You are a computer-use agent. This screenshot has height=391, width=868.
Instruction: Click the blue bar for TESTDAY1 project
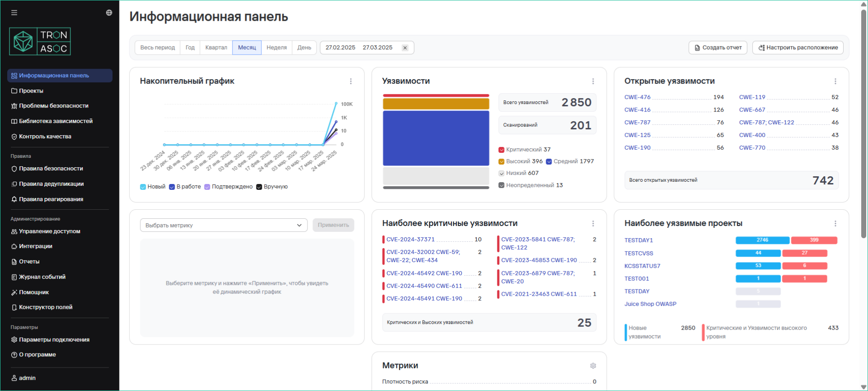pyautogui.click(x=762, y=240)
